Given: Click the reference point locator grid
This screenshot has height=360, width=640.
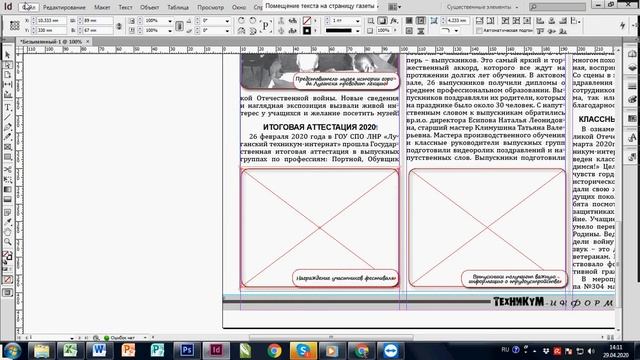Looking at the screenshot, I should (x=15, y=25).
